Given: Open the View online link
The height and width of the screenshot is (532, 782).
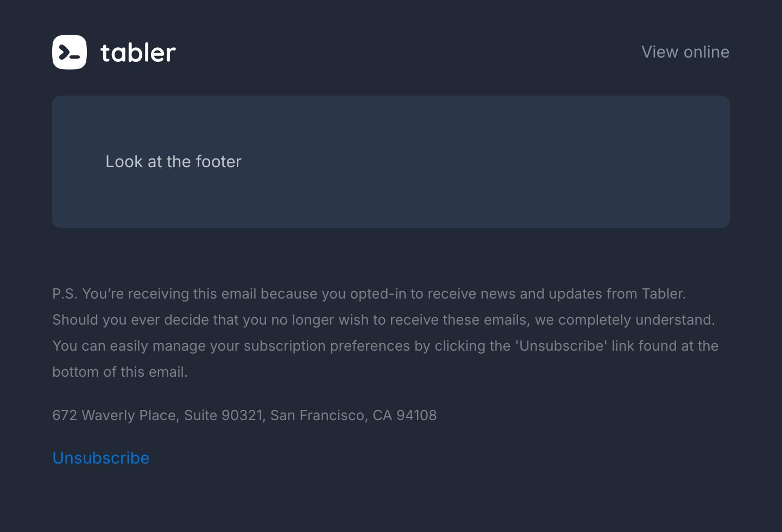Looking at the screenshot, I should [685, 52].
